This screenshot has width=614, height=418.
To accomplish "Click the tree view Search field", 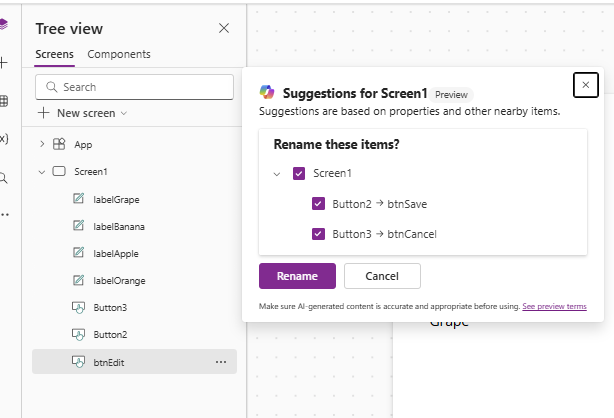I will [x=134, y=87].
